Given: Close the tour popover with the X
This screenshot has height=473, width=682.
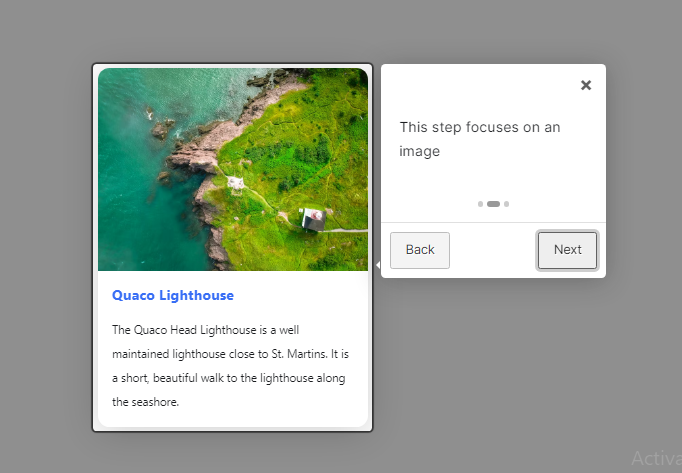Looking at the screenshot, I should pos(586,85).
